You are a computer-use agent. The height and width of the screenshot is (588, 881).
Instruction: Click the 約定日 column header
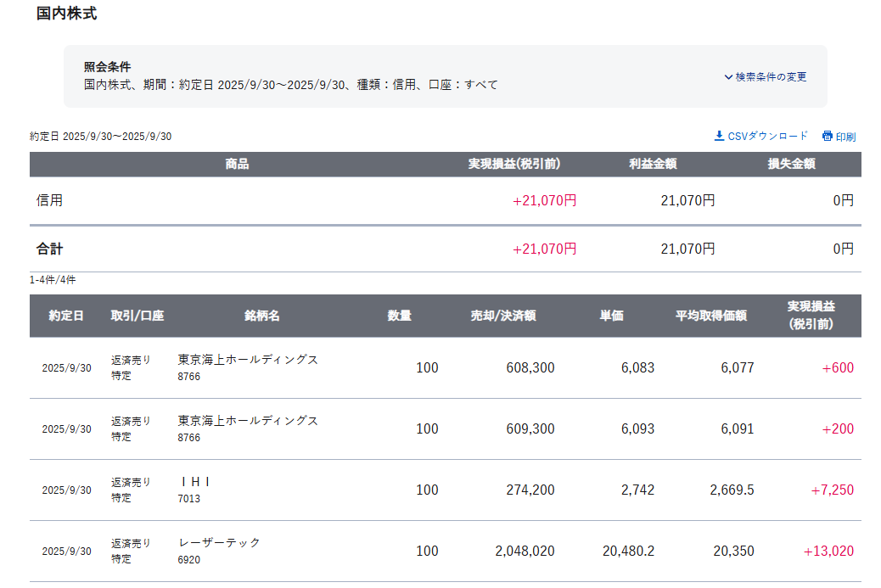[66, 316]
